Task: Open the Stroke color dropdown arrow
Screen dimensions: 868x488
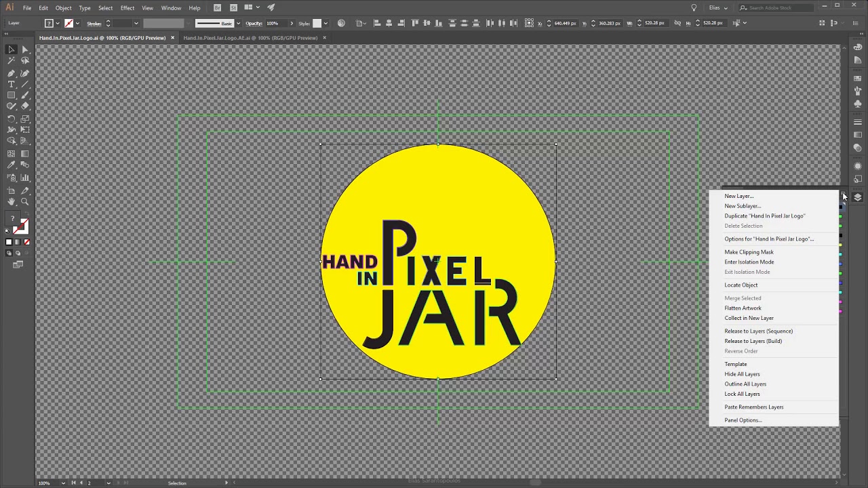Action: [77, 23]
